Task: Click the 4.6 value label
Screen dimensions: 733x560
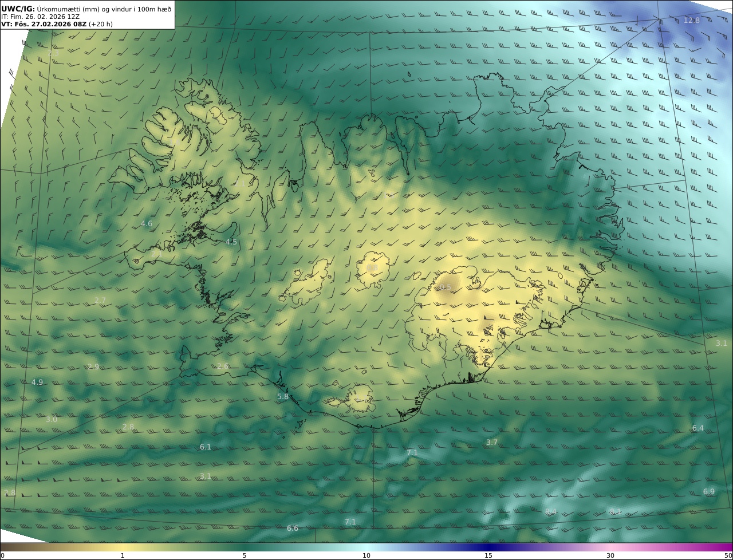Action: coord(147,223)
